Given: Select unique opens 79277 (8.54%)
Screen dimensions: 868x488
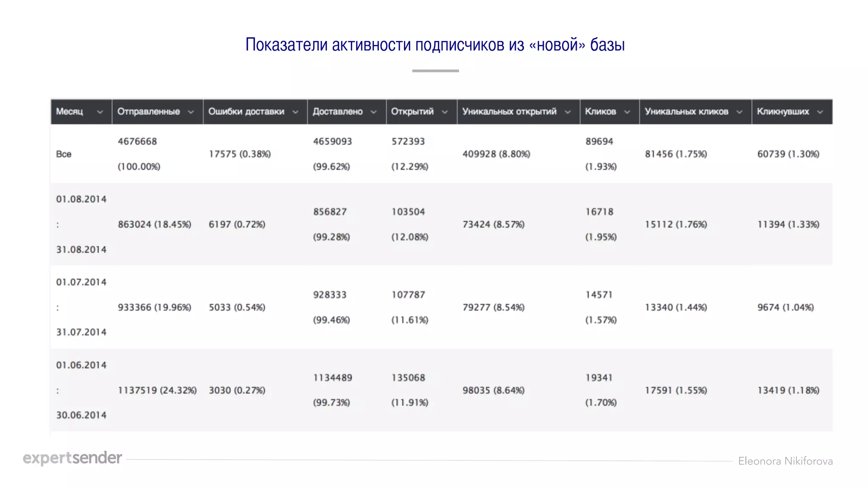Looking at the screenshot, I should 493,307.
